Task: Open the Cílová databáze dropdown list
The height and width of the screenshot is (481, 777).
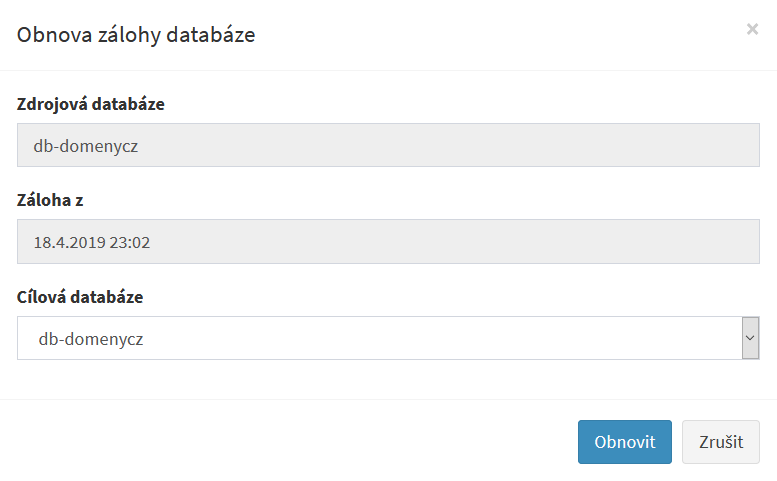Action: pos(388,338)
